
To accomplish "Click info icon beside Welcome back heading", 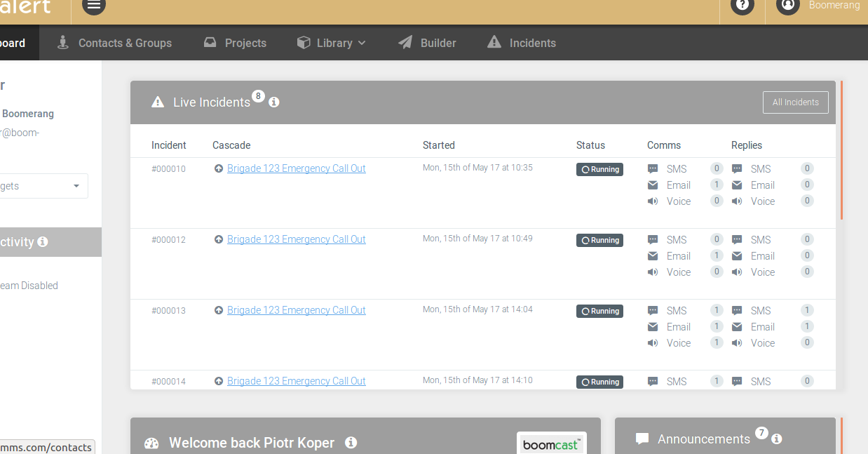I will point(351,443).
